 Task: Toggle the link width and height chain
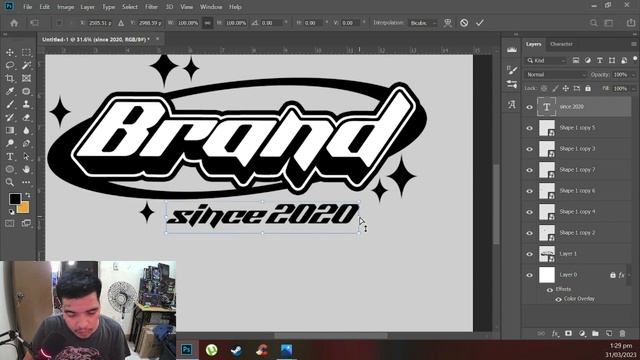click(207, 23)
